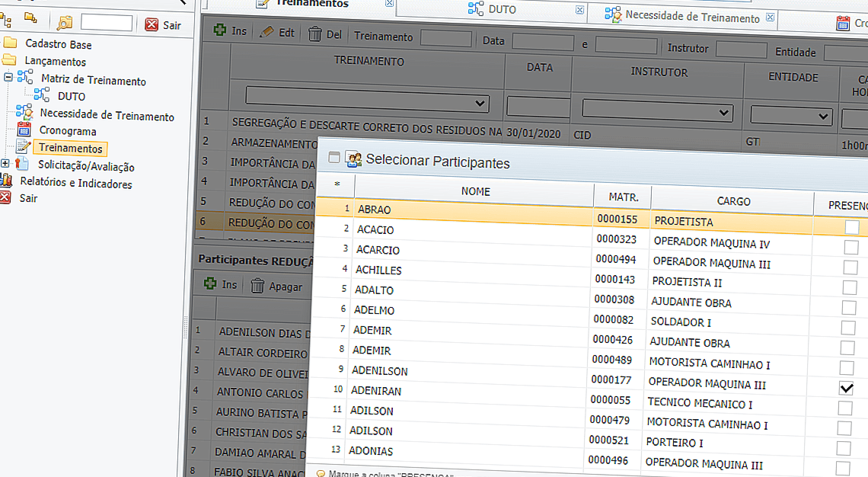Open the TREINAMENTO column filter dropdown
This screenshot has height=477, width=868.
pos(480,102)
